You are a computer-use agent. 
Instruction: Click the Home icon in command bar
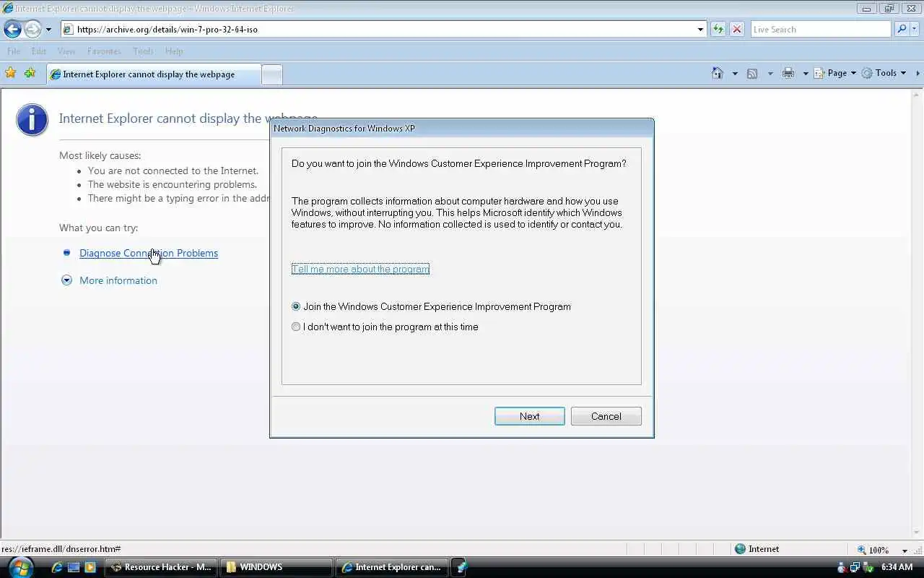coord(718,73)
